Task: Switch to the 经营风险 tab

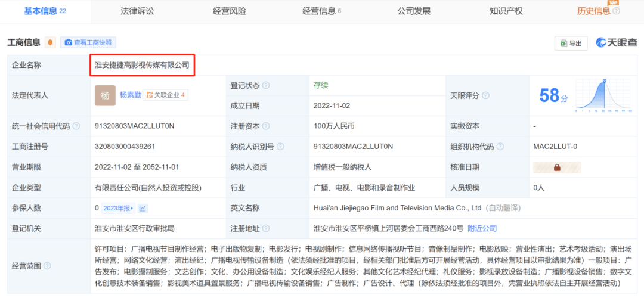Action: 229,11
